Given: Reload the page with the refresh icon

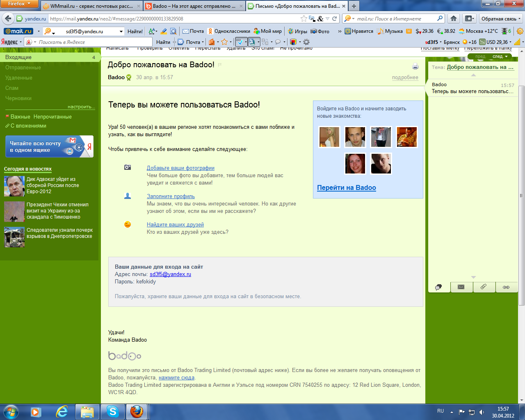Looking at the screenshot, I should 335,18.
